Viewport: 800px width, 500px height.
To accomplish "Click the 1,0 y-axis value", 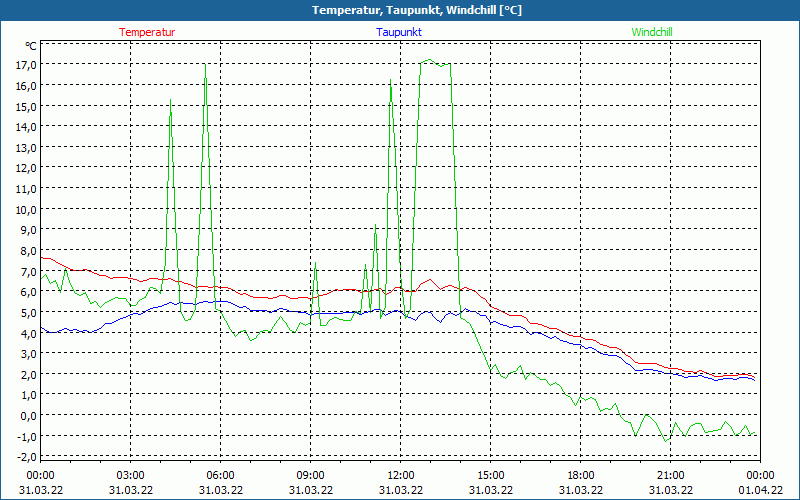I will pyautogui.click(x=29, y=395).
